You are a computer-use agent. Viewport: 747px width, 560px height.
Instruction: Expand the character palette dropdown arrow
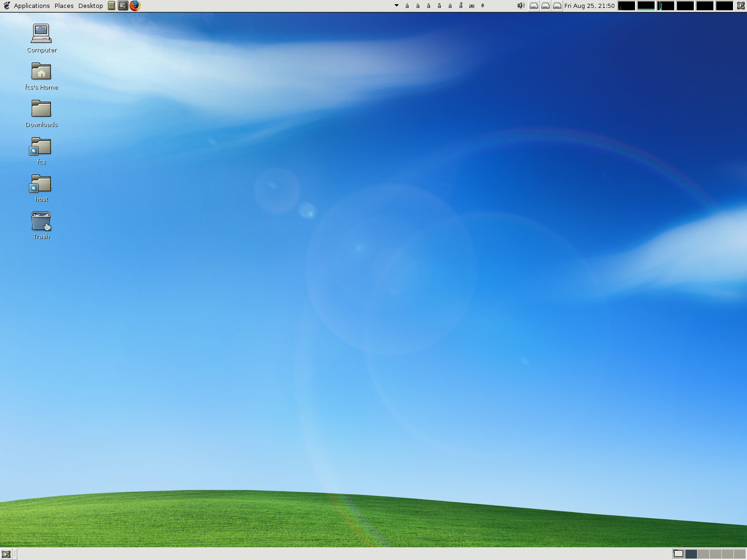[x=396, y=6]
